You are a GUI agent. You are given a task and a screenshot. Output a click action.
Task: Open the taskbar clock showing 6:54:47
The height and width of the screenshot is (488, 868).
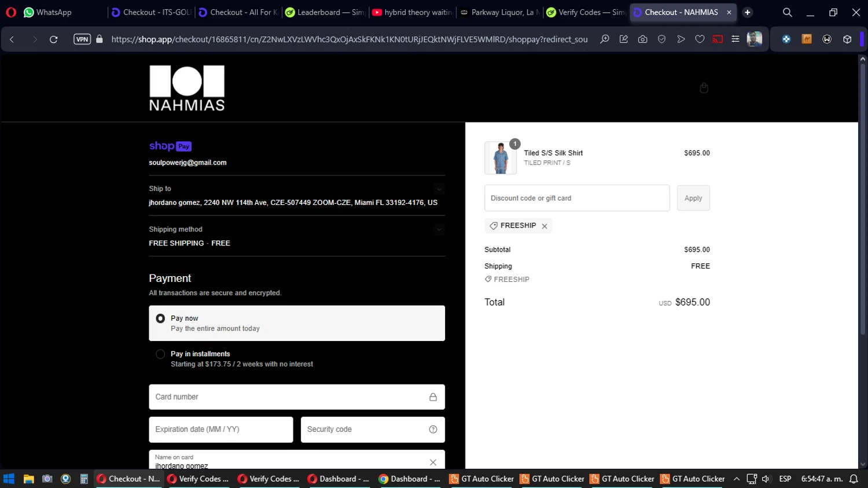tap(822, 479)
